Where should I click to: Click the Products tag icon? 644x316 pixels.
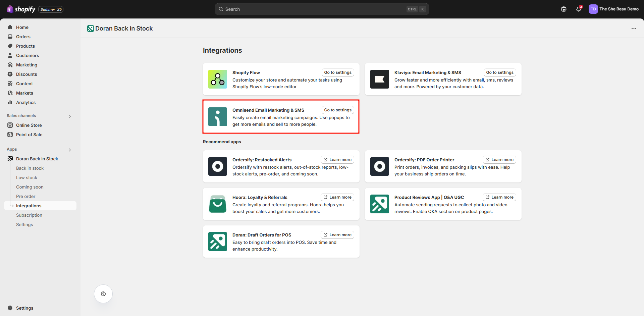(10, 46)
